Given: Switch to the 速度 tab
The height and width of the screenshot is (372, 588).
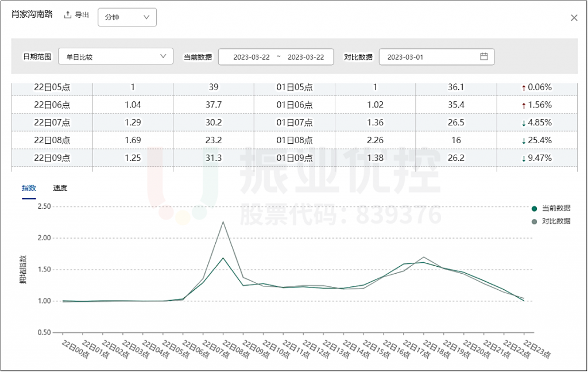Looking at the screenshot, I should (60, 188).
